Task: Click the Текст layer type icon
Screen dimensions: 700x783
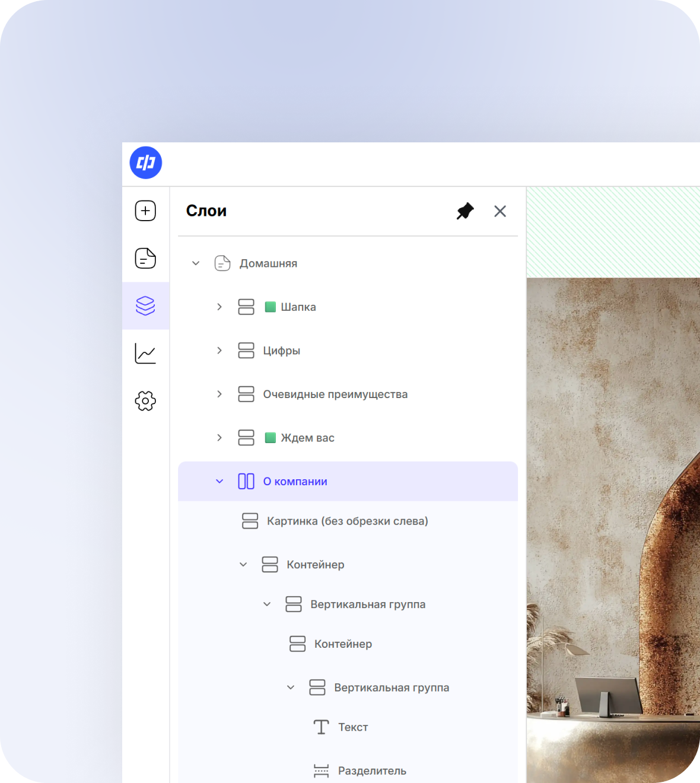Action: coord(321,727)
